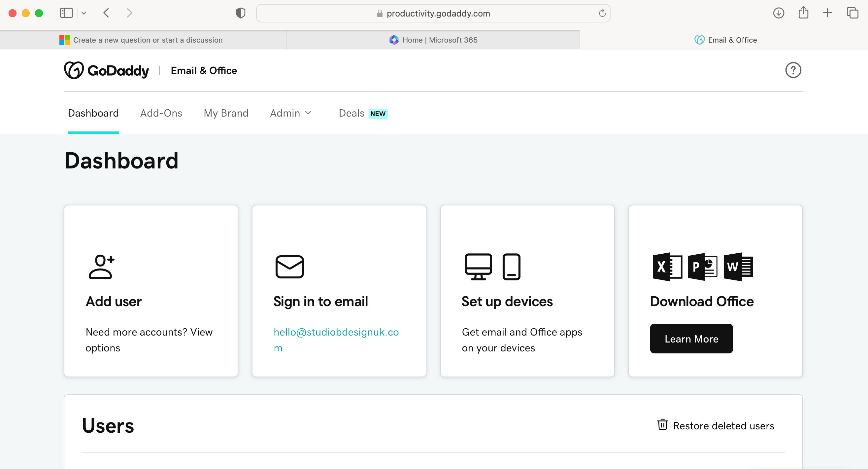868x469 pixels.
Task: Click the PowerPoint icon in Download Office
Action: tap(703, 267)
